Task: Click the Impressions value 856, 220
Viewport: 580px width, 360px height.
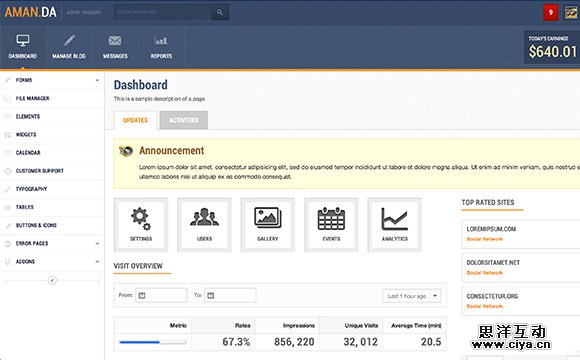Action: [294, 342]
